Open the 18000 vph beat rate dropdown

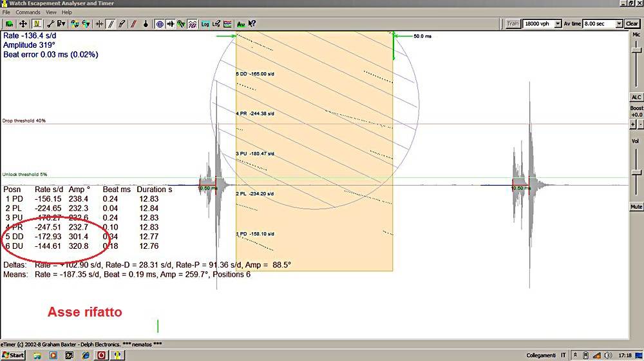(556, 24)
